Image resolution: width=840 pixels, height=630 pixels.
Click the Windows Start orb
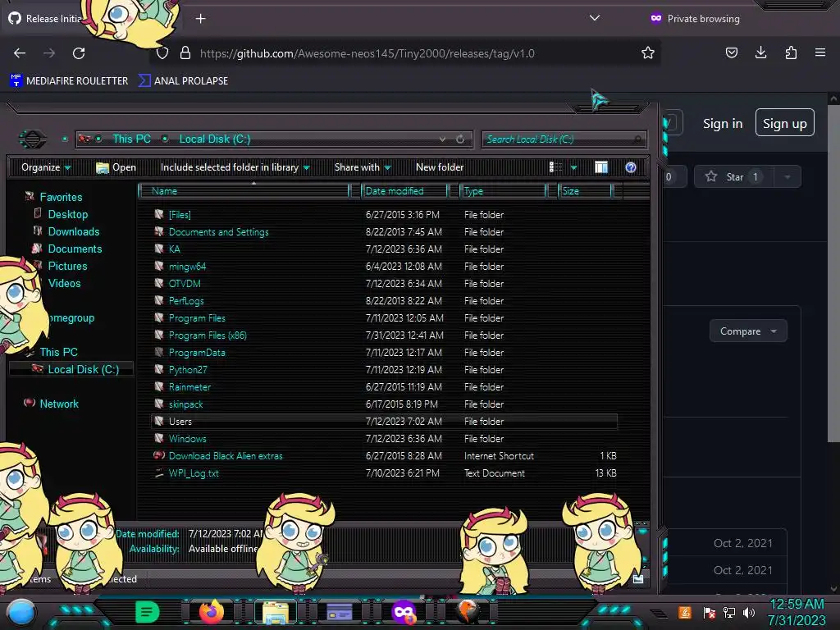[21, 612]
